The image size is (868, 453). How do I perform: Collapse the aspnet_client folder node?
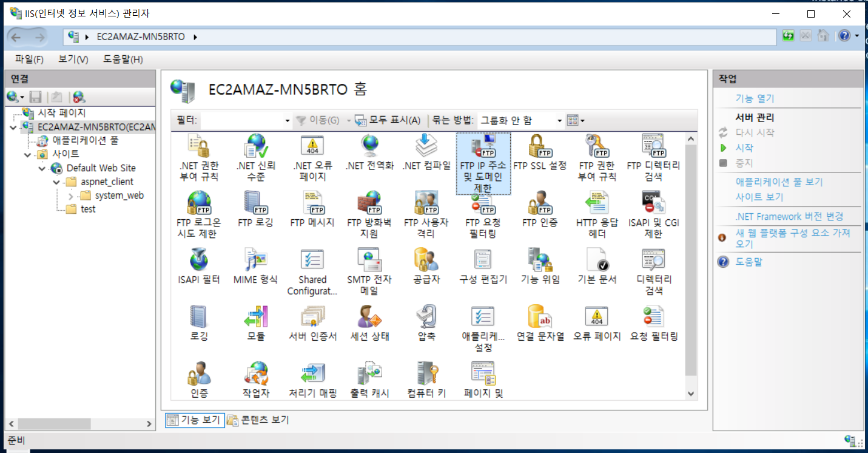tap(56, 182)
